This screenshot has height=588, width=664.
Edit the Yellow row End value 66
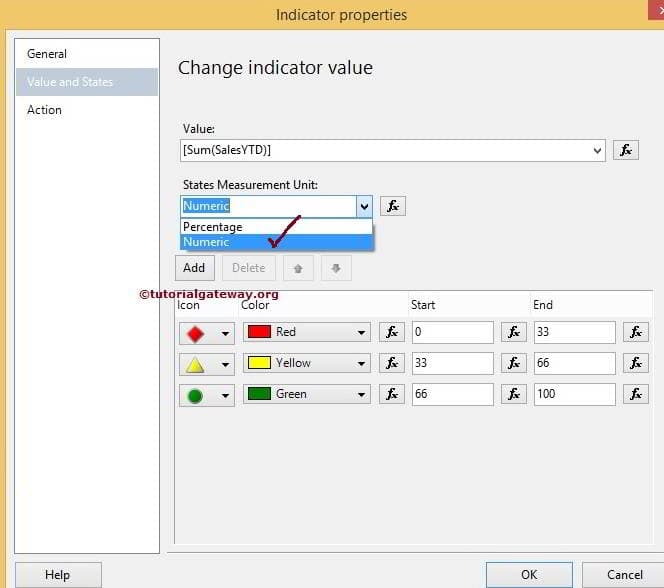coord(574,363)
